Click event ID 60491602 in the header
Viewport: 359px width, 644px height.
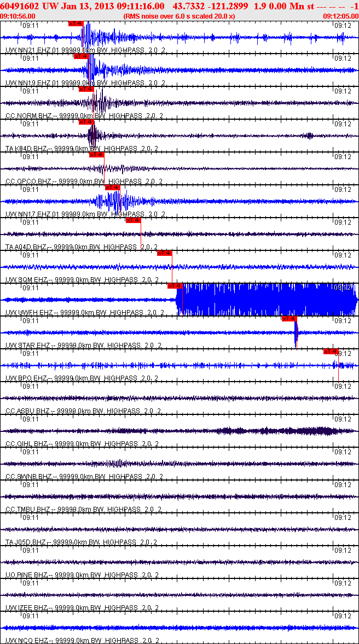tap(20, 6)
